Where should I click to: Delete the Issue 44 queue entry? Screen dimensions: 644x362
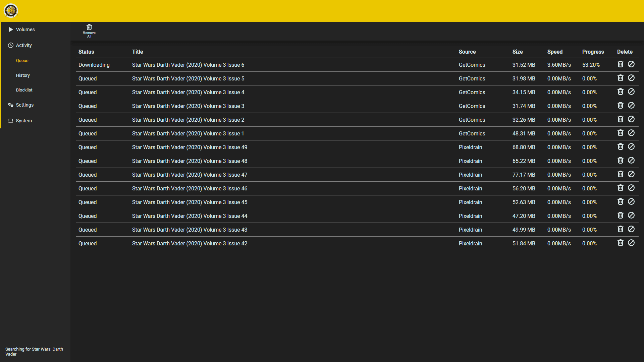tap(620, 216)
